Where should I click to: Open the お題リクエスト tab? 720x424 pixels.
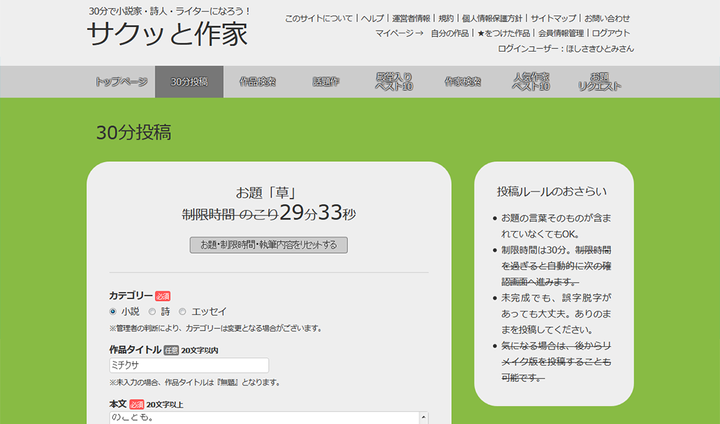[x=599, y=82]
